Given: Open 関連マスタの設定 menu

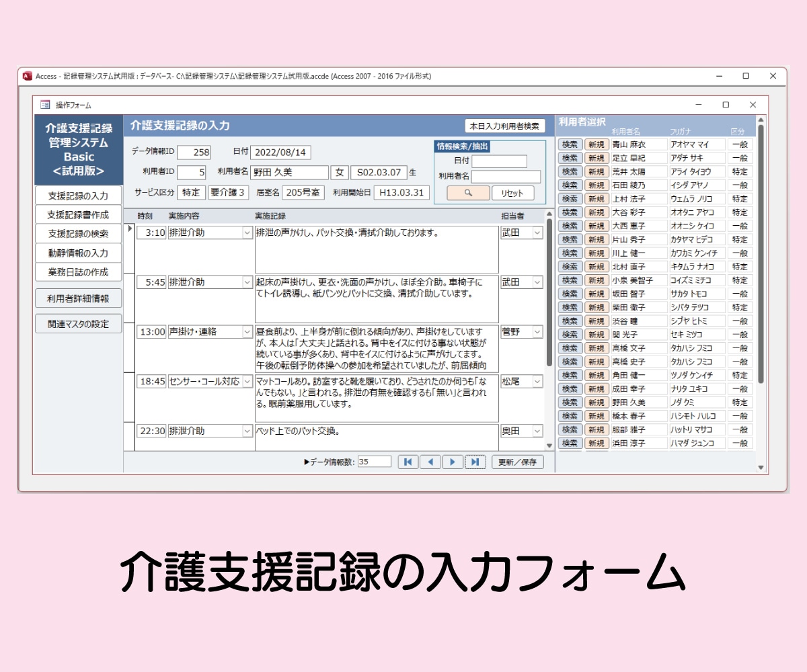Looking at the screenshot, I should point(79,323).
